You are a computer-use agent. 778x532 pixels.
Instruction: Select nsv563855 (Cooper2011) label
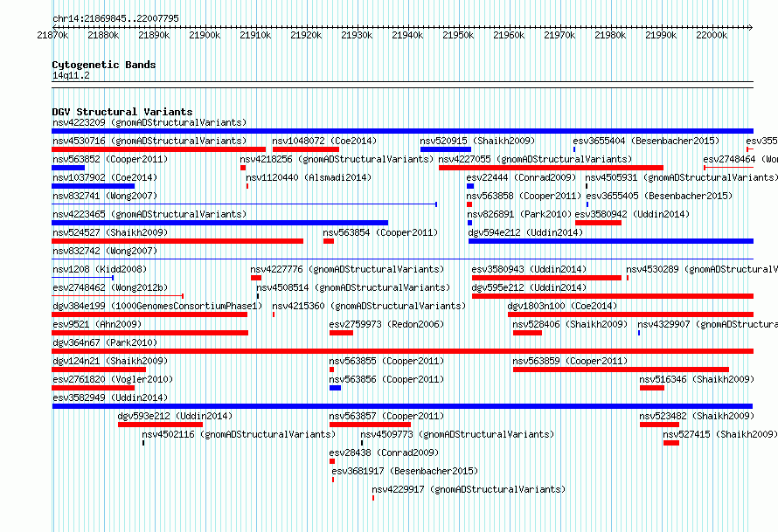point(387,361)
